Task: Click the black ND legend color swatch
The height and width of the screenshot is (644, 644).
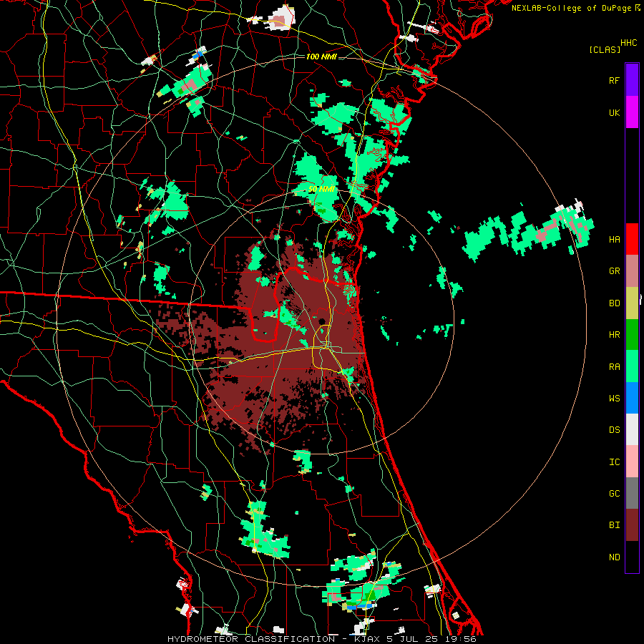Action: click(x=632, y=557)
